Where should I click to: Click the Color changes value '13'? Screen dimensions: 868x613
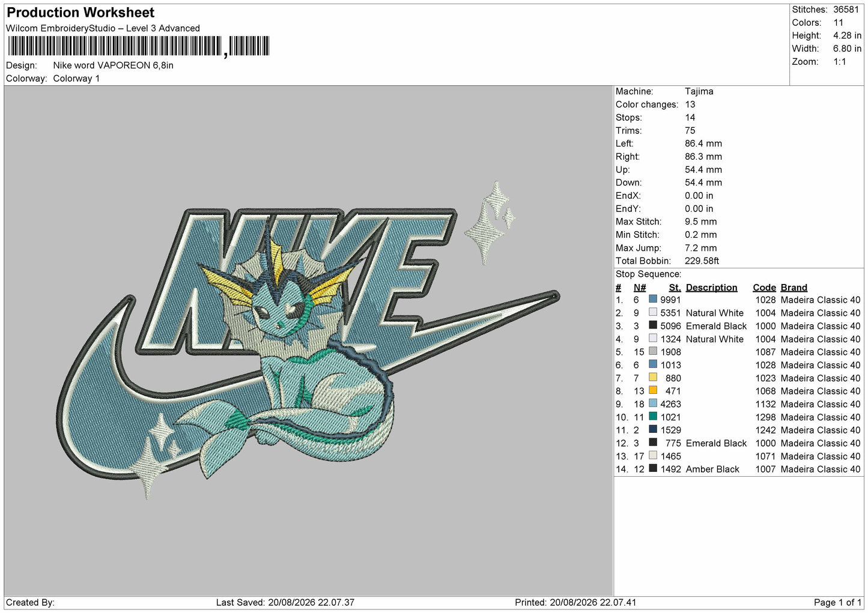[x=690, y=104]
